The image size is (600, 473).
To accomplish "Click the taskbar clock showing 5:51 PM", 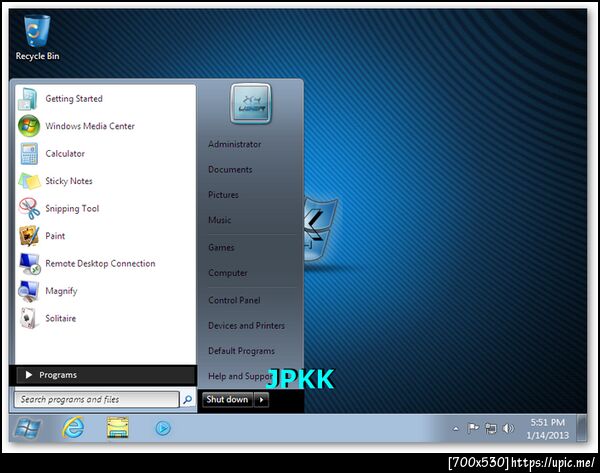I will click(548, 429).
